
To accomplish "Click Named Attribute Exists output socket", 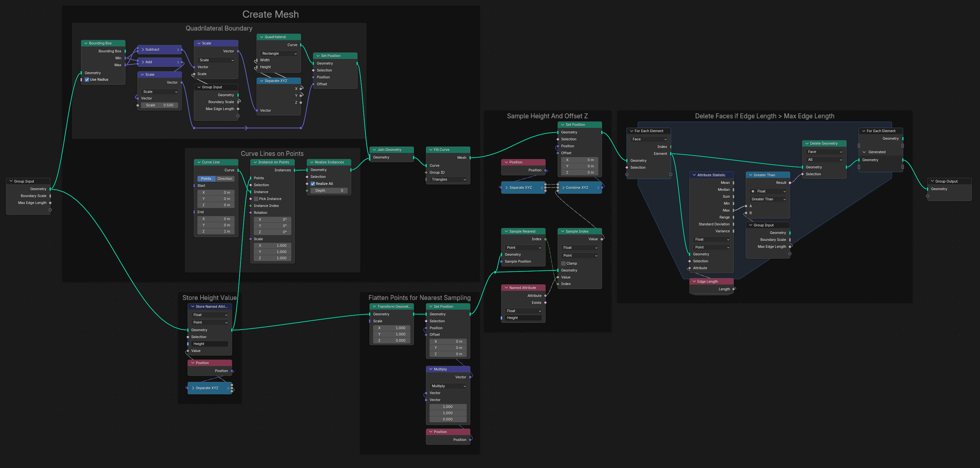I will 545,303.
